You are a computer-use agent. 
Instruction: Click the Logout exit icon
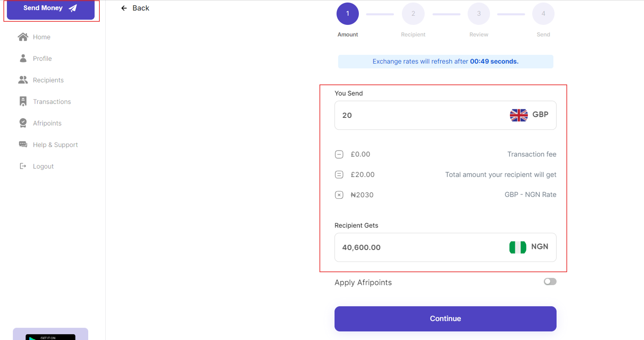coord(22,166)
